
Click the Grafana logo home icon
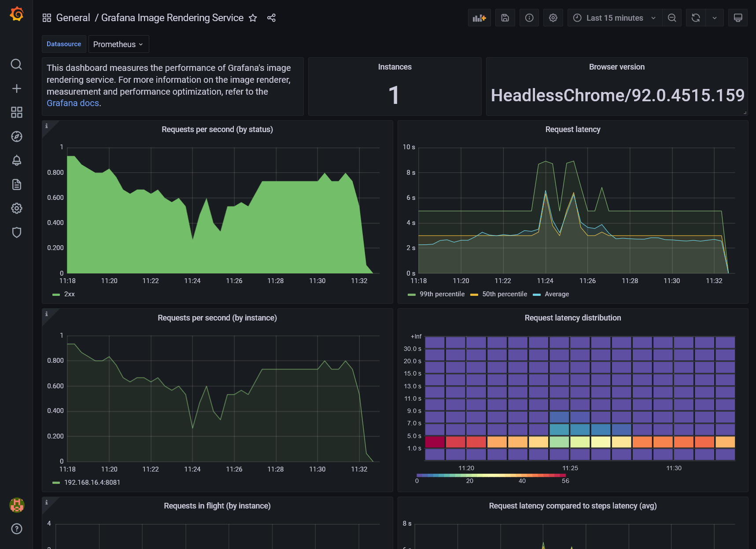(x=16, y=15)
